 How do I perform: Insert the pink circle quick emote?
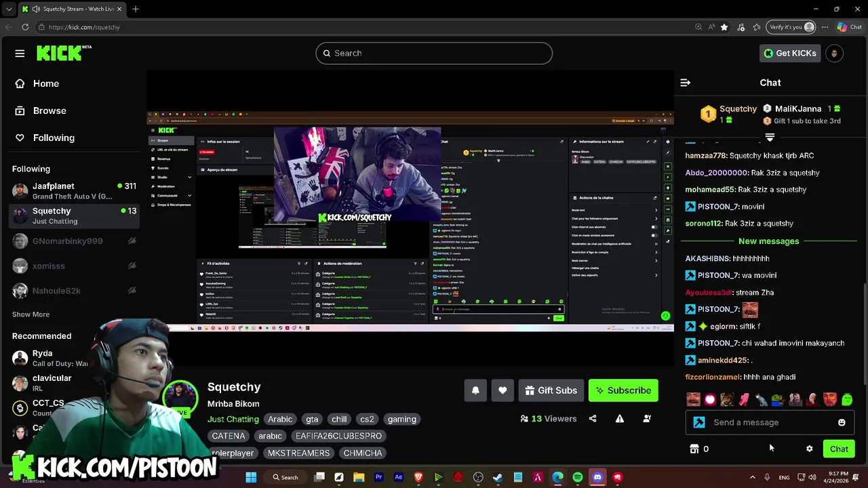(710, 399)
